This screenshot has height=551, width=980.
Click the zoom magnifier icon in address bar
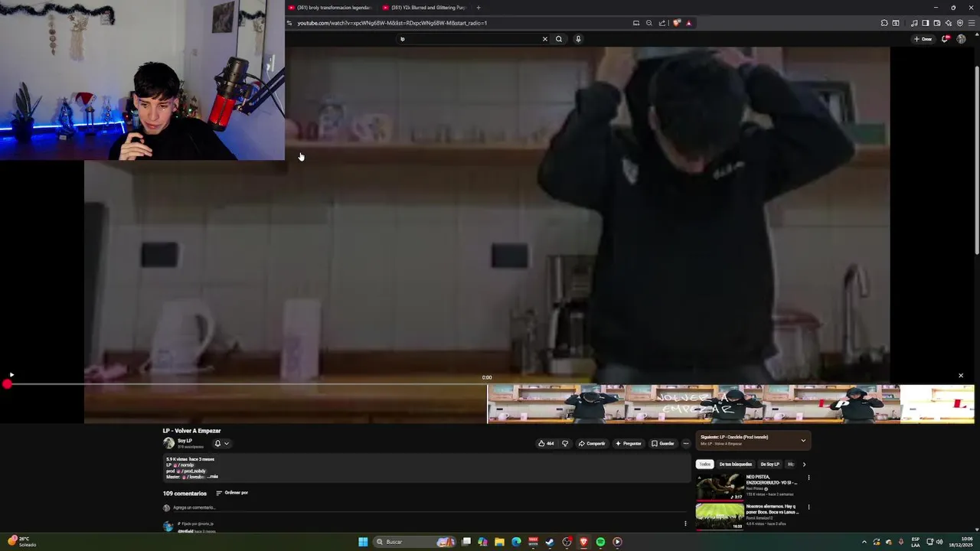point(649,23)
